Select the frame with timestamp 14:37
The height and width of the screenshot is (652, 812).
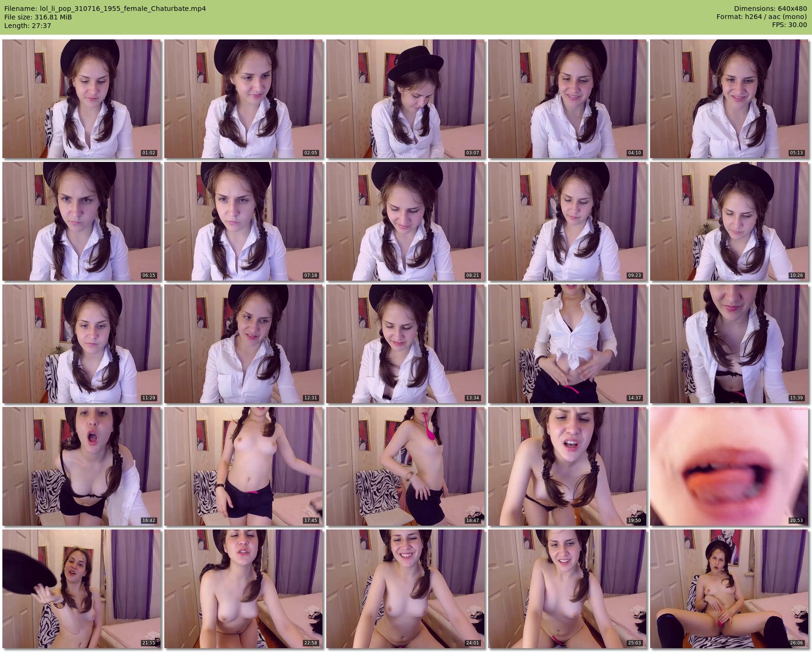[567, 343]
